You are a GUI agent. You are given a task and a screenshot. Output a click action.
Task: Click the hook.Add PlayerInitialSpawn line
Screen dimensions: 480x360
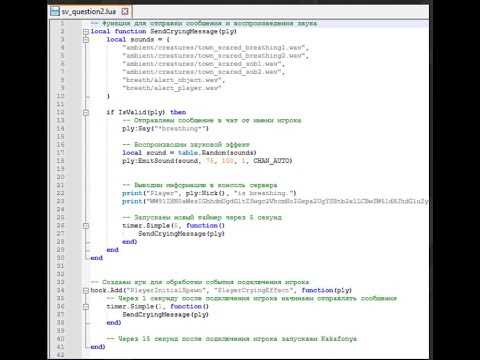click(221, 290)
